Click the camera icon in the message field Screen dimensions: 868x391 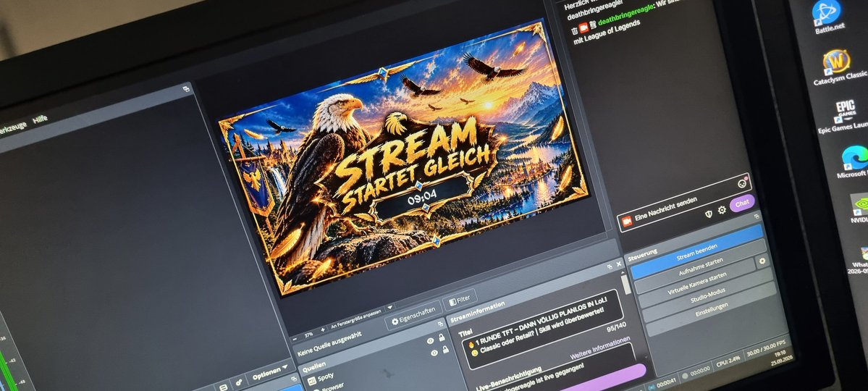(x=627, y=222)
